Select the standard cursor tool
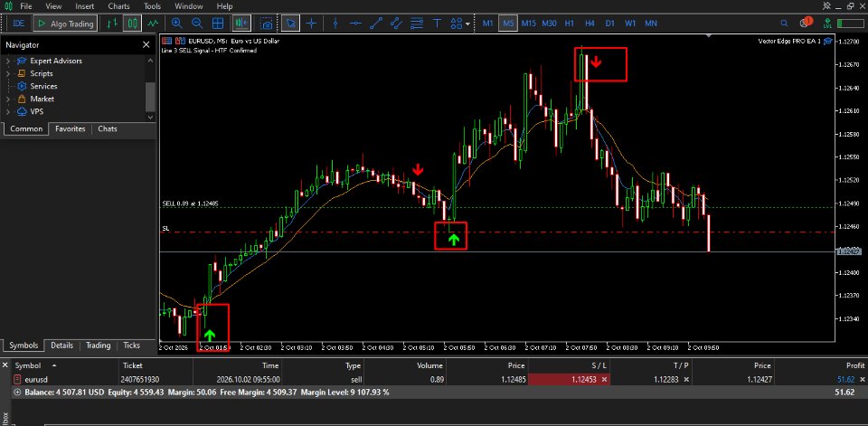868x426 pixels. pos(291,24)
